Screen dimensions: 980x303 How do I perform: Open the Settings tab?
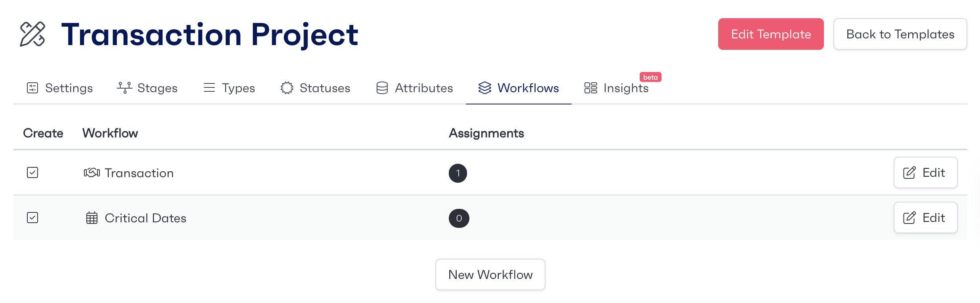60,88
